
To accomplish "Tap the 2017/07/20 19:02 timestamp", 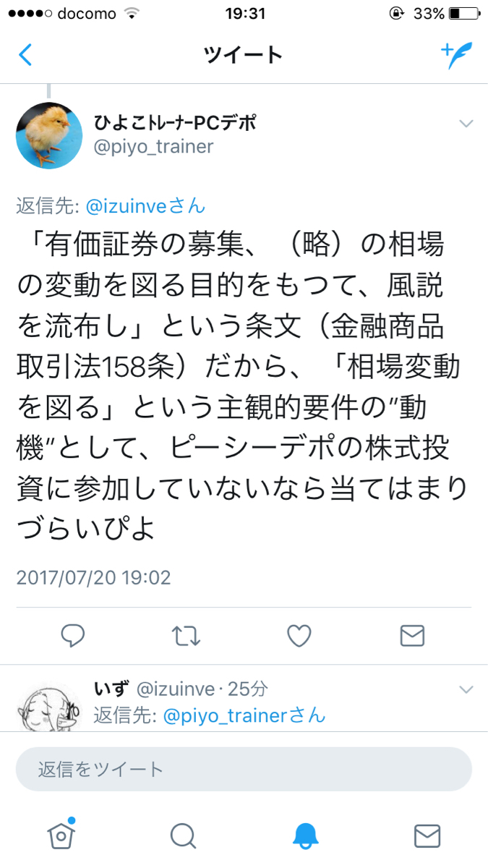I will (93, 577).
